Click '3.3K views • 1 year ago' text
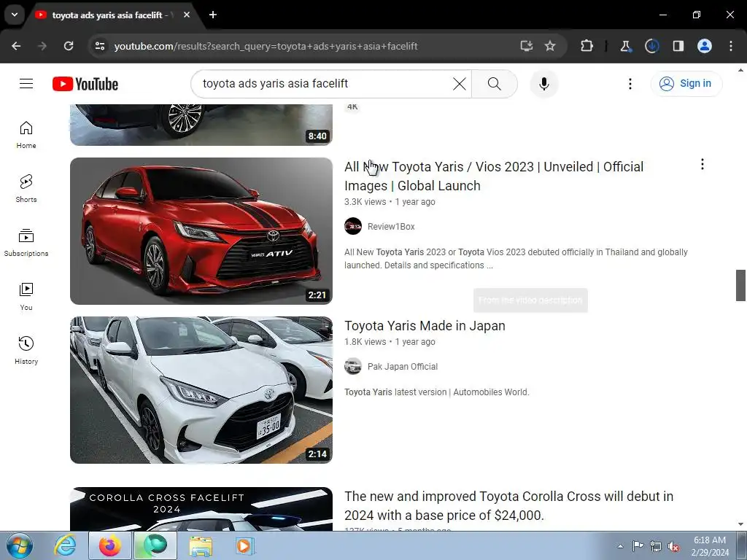Image resolution: width=747 pixels, height=560 pixels. (x=390, y=202)
